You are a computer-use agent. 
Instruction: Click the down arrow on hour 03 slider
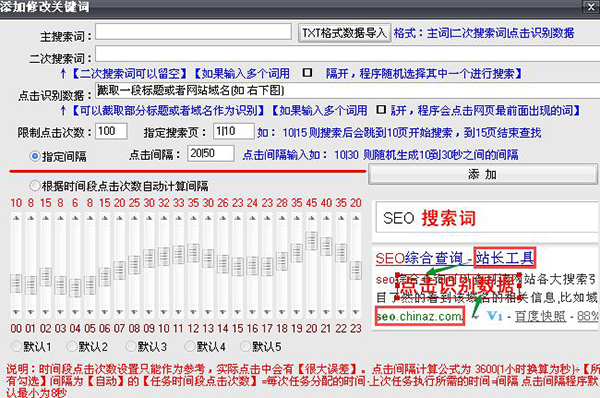60,312
